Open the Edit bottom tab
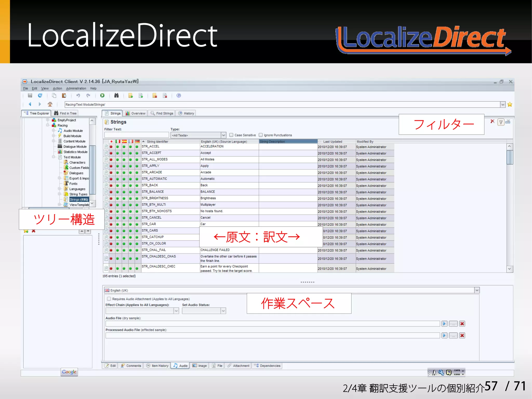Image resolution: width=532 pixels, height=399 pixels. (110, 366)
